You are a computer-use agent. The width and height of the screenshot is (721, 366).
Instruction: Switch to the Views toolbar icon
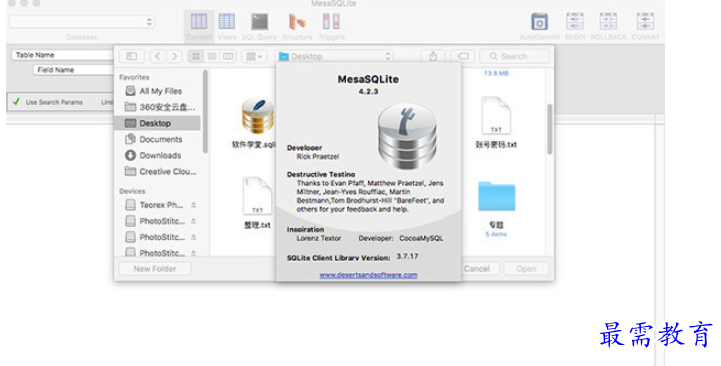(227, 26)
